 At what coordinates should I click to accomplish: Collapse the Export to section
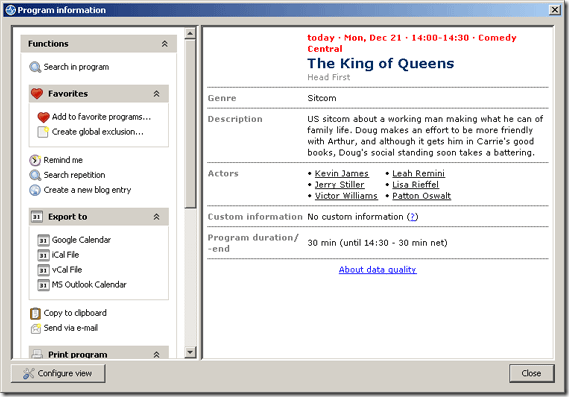click(156, 217)
